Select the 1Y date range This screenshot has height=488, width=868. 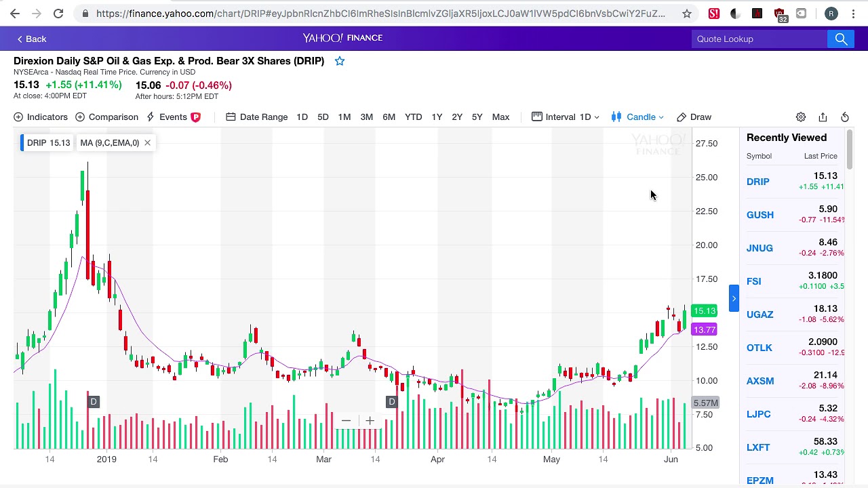pyautogui.click(x=437, y=117)
